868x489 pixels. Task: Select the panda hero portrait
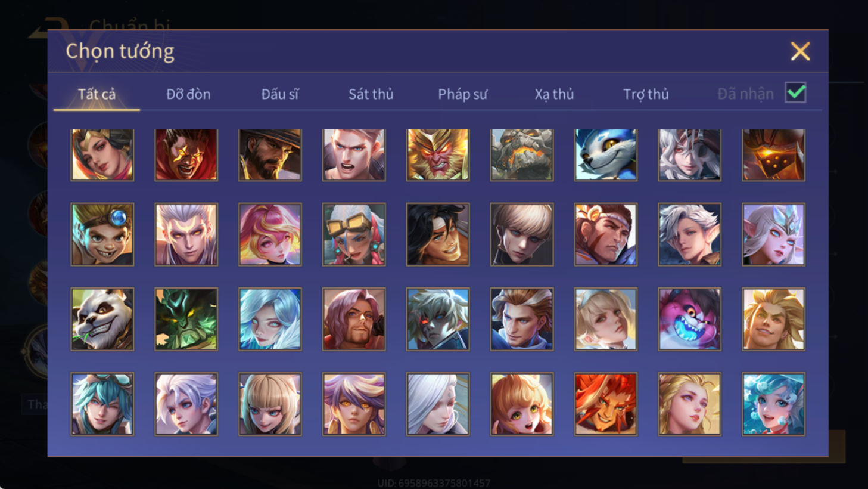tap(102, 319)
